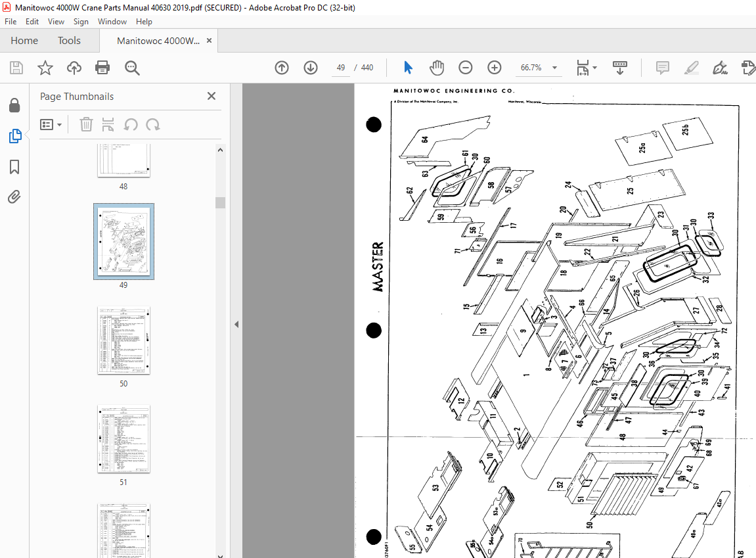Rotate page counterclockwise

[x=131, y=125]
